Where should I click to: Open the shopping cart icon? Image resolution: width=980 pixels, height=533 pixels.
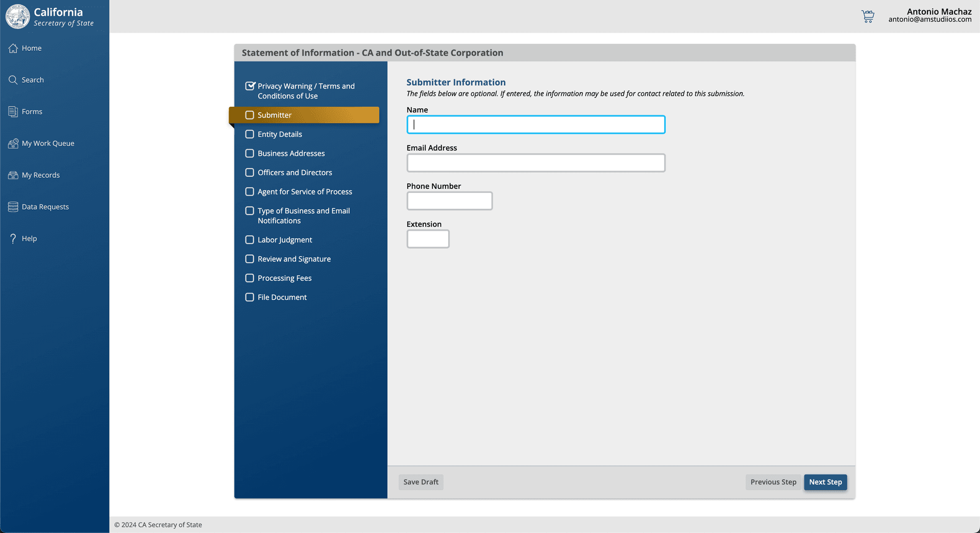tap(868, 16)
